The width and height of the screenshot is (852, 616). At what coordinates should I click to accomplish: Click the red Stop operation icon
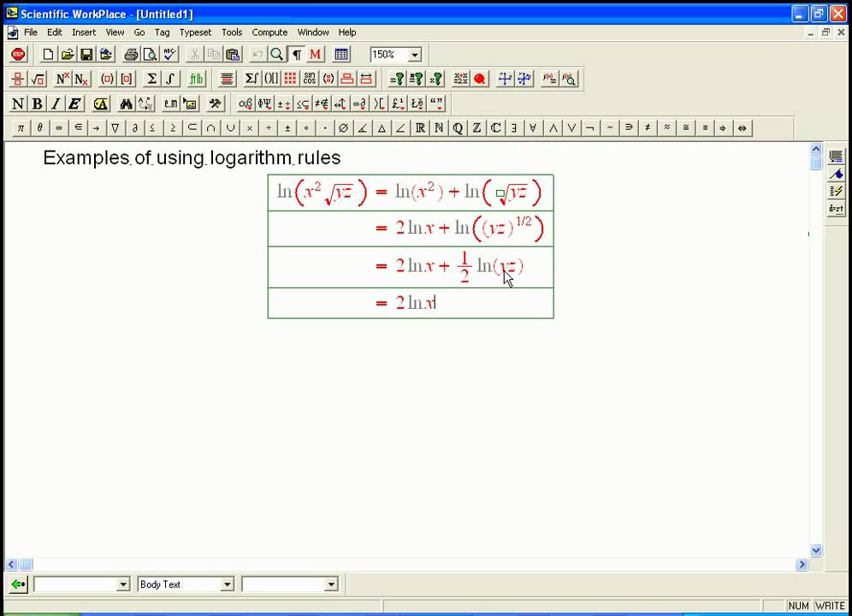tap(18, 55)
